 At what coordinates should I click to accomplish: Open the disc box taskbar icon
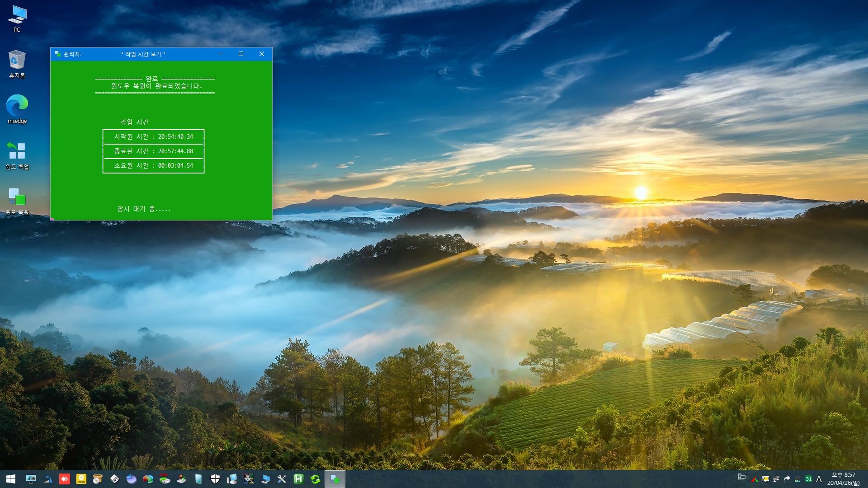coord(98,479)
